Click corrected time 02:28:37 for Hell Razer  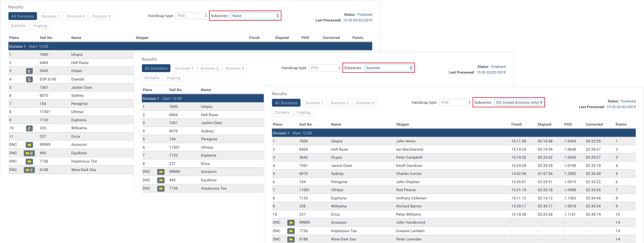(x=593, y=149)
